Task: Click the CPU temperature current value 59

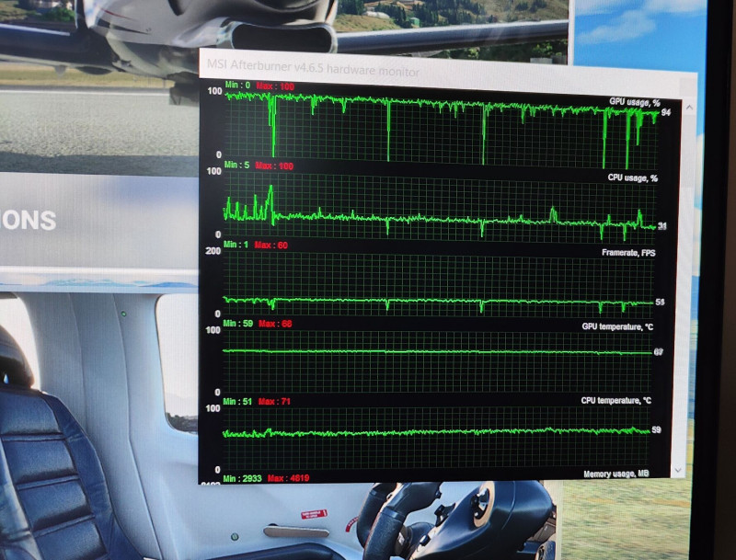Action: pos(656,429)
